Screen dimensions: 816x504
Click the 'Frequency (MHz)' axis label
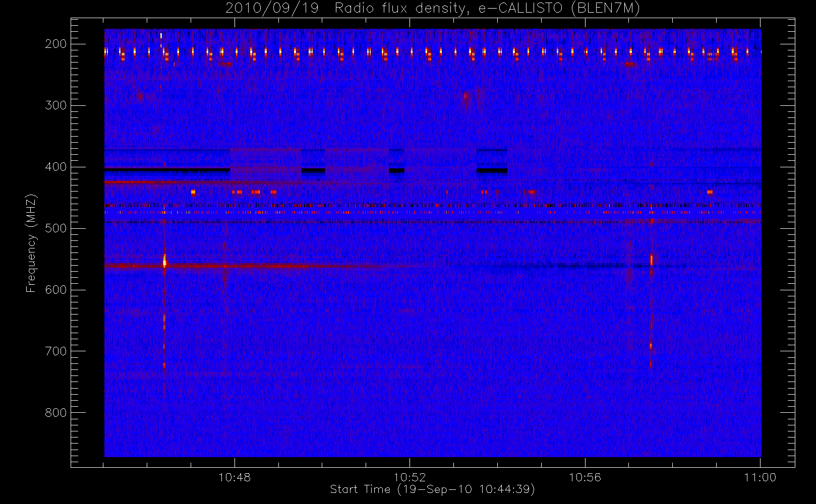click(x=31, y=243)
